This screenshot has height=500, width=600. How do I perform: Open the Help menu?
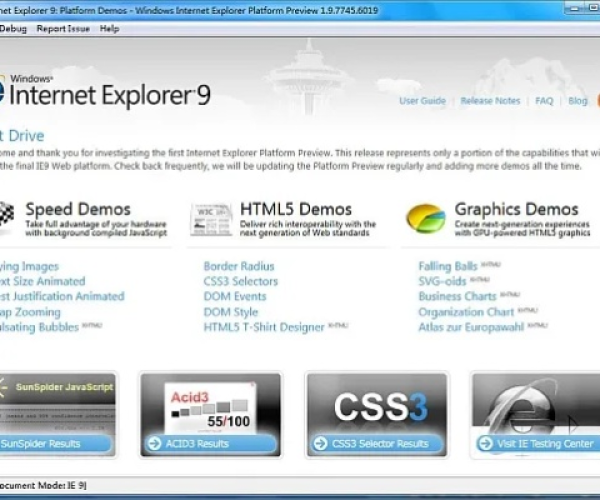coord(109,29)
